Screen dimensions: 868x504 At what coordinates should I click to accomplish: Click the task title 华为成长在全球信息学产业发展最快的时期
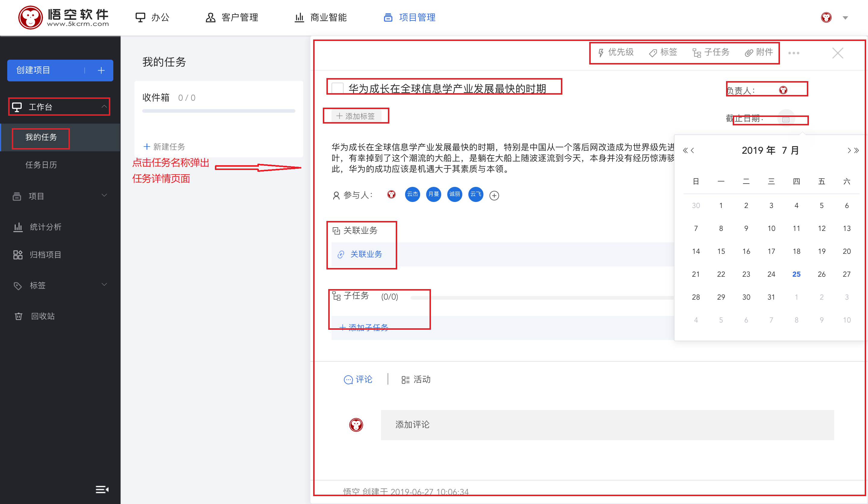(447, 89)
